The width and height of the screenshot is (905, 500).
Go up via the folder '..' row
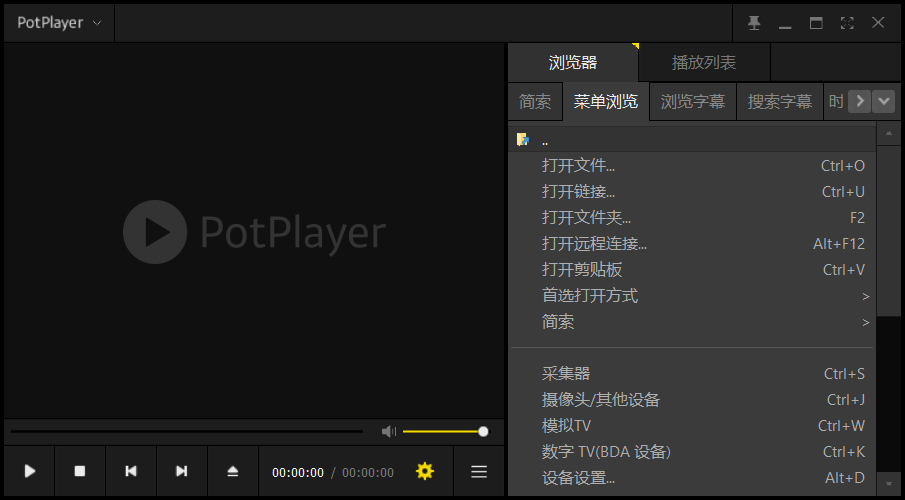click(x=692, y=140)
